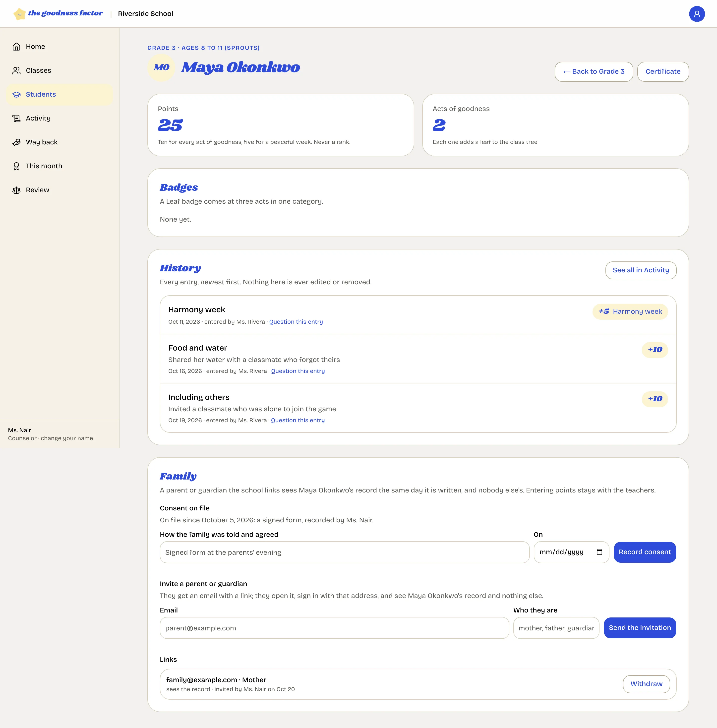Open This month in the sidebar
717x728 pixels.
point(59,166)
